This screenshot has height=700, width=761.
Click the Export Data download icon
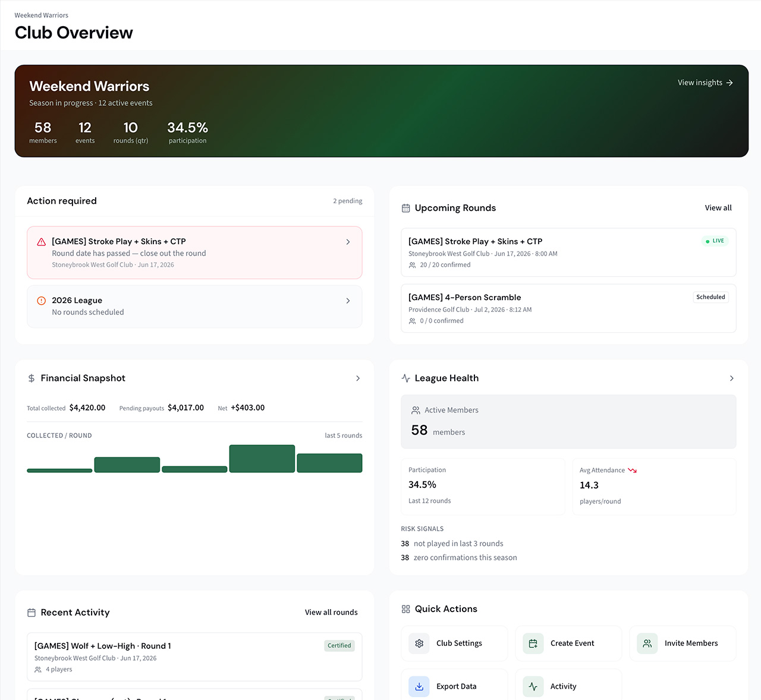[x=419, y=686]
